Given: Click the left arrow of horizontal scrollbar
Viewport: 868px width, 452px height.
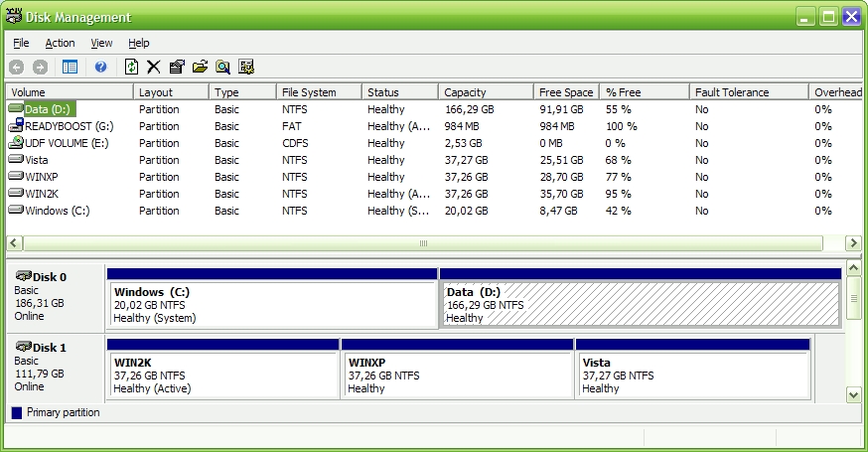Looking at the screenshot, I should 14,242.
